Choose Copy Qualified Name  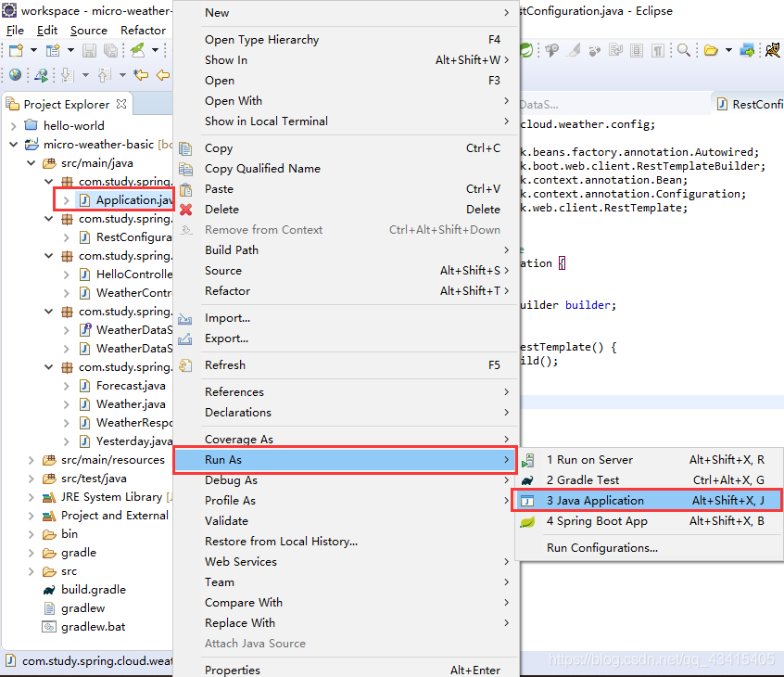(x=346, y=169)
